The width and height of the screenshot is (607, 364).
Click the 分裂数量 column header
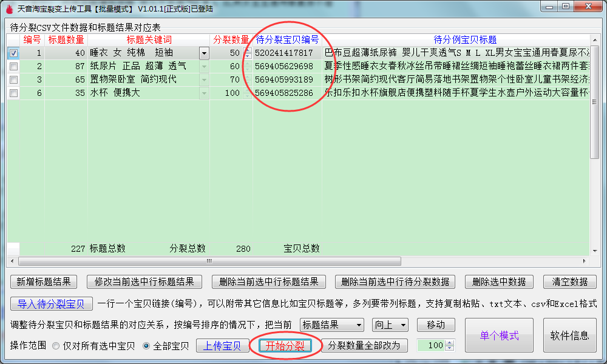231,40
